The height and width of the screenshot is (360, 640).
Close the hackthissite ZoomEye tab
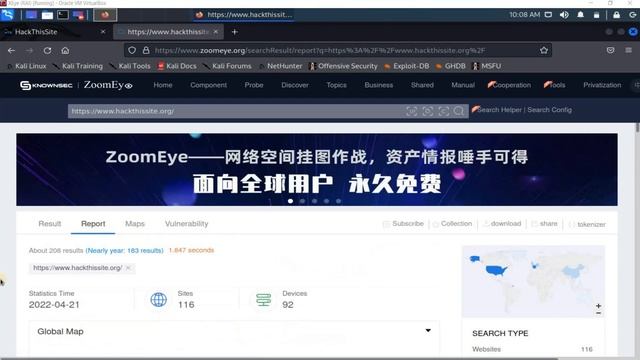pyautogui.click(x=216, y=31)
